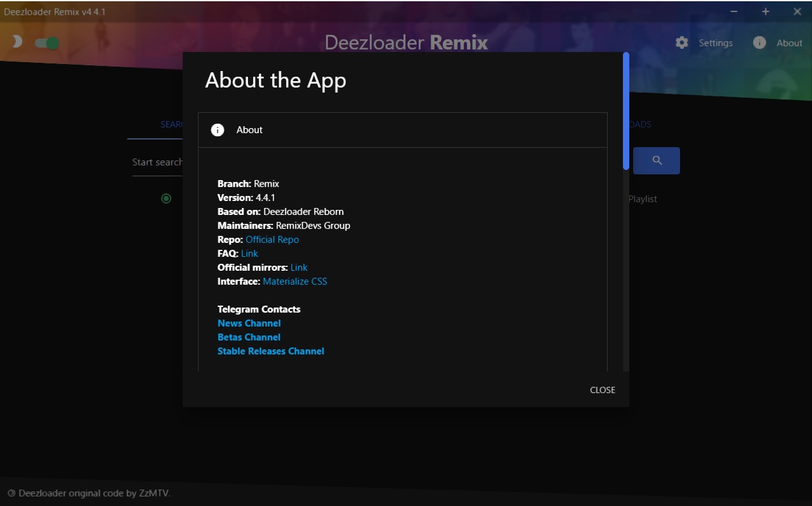
Task: Click the About the App heading
Action: click(275, 81)
